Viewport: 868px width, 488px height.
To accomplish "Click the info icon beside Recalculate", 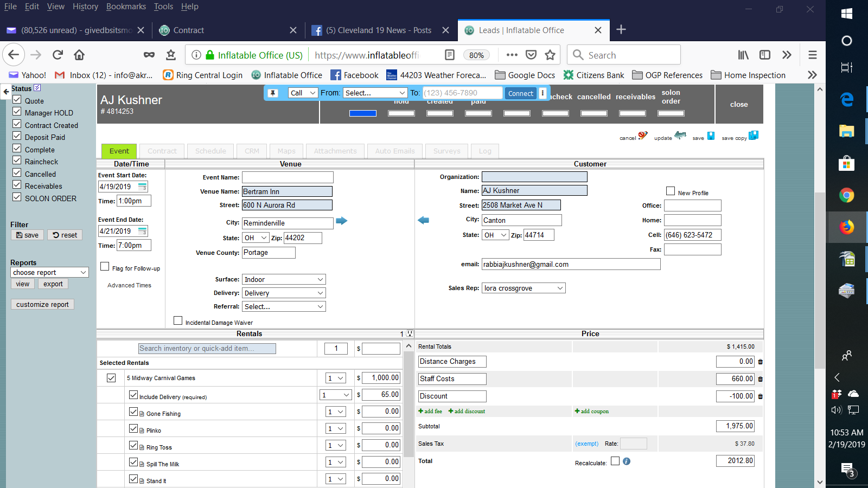I will click(x=627, y=461).
